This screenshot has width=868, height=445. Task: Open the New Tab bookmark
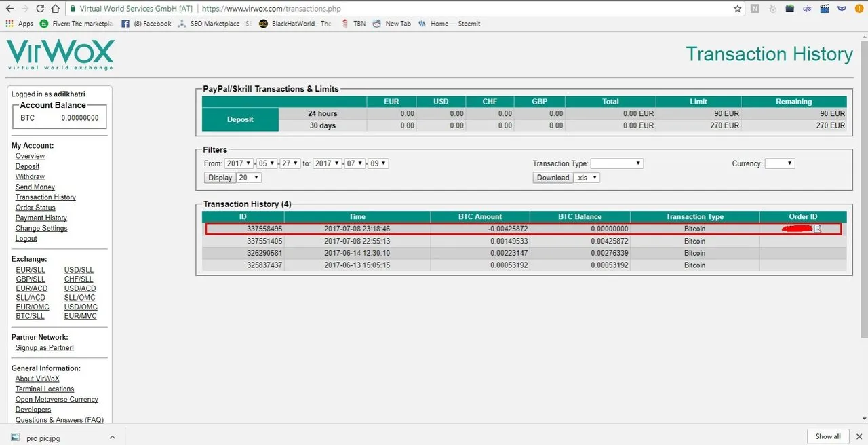[391, 24]
